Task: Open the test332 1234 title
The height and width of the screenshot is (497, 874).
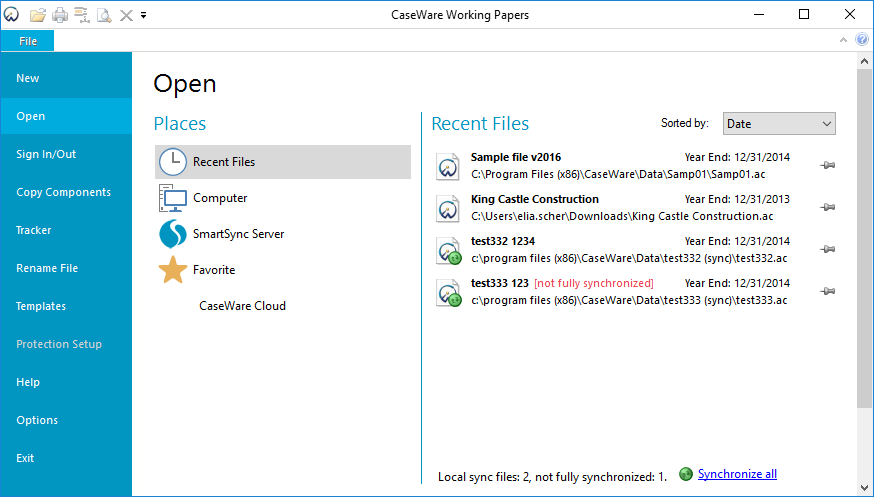Action: 503,241
